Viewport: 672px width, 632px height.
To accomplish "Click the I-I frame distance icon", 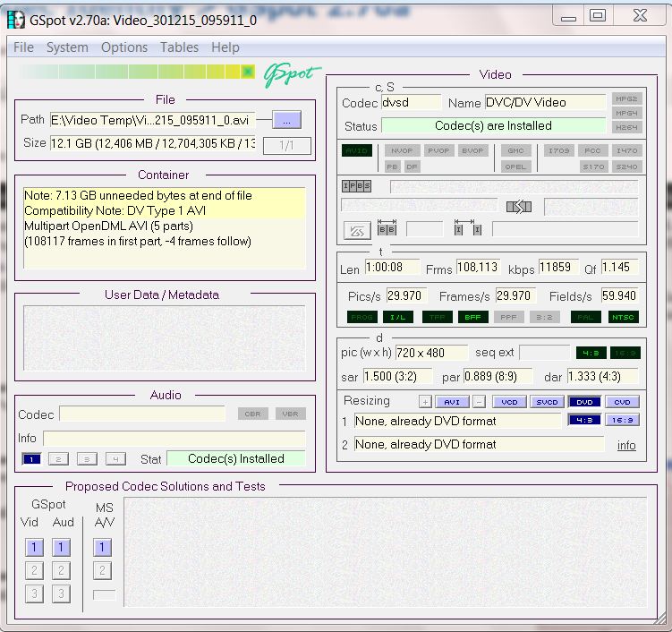I will pos(468,228).
